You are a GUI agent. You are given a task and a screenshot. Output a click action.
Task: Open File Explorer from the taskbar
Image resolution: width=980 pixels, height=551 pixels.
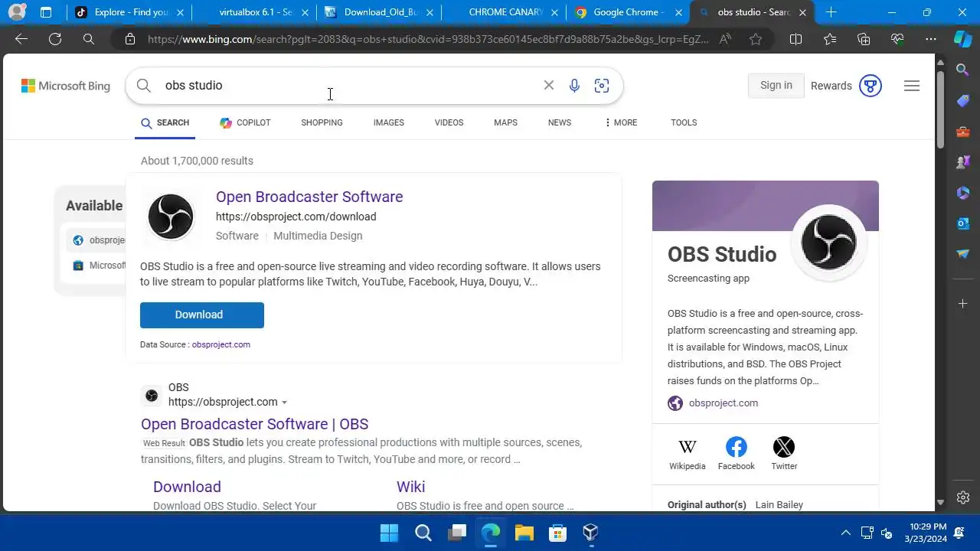[x=524, y=533]
